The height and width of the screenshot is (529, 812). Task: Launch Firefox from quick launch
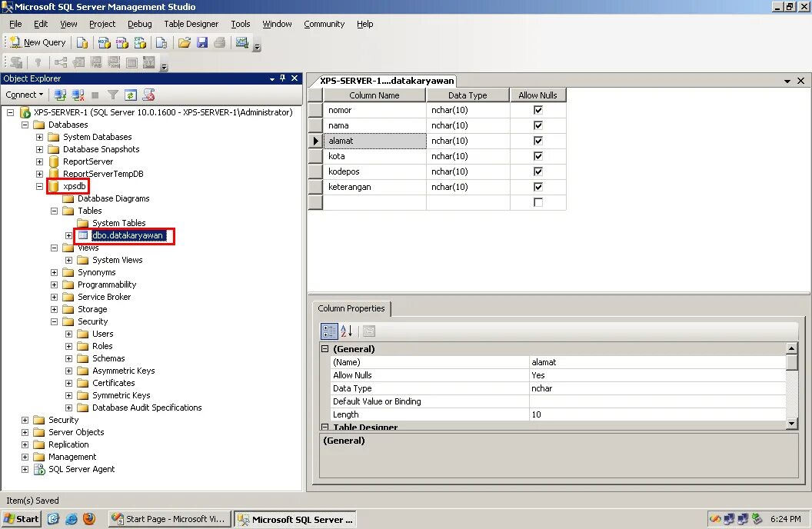tap(89, 519)
